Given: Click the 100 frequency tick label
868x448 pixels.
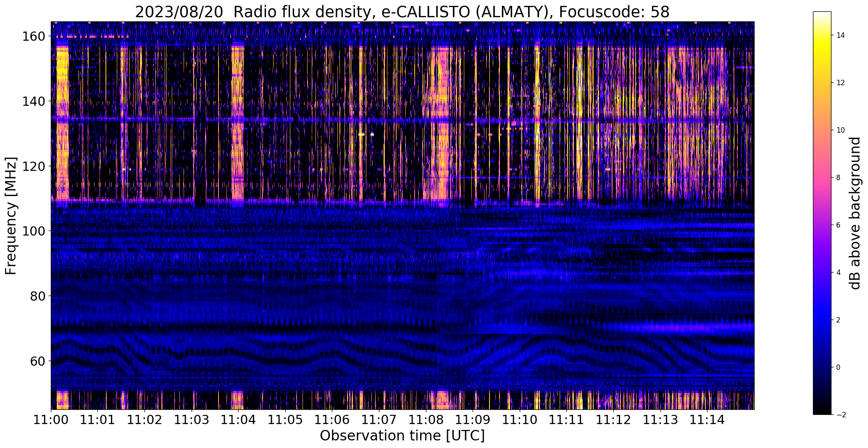Looking at the screenshot, I should coord(33,231).
